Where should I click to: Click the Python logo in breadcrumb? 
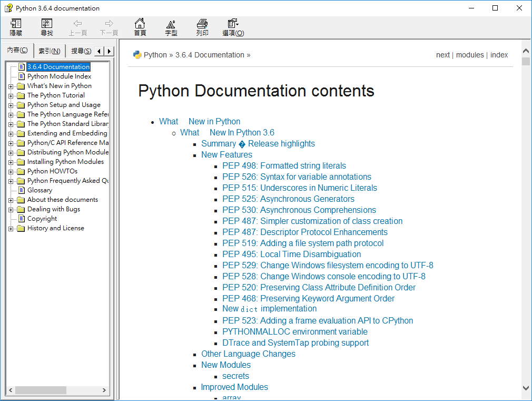(137, 55)
